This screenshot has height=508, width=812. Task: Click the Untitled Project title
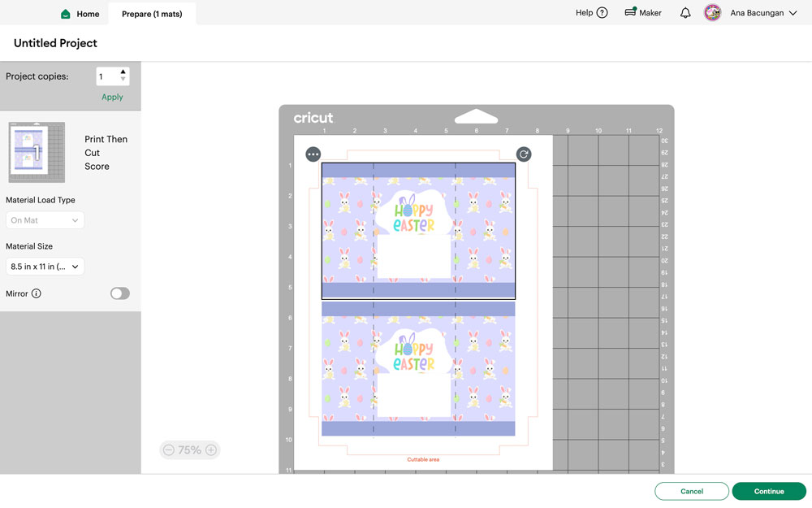pos(55,43)
